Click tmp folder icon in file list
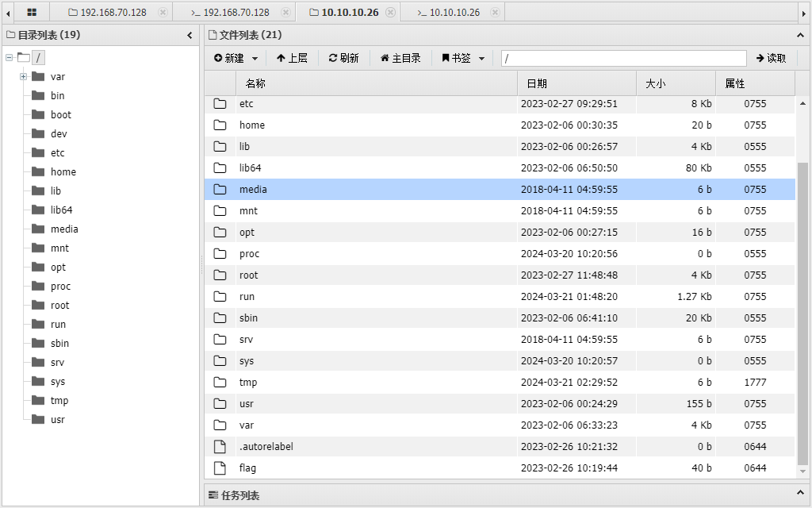Image resolution: width=812 pixels, height=508 pixels. 220,382
